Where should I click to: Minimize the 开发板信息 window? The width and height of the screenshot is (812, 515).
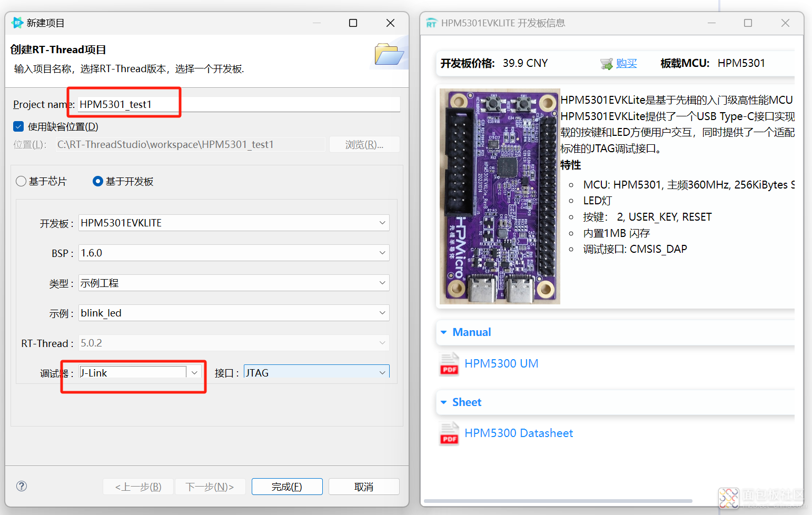pos(711,23)
